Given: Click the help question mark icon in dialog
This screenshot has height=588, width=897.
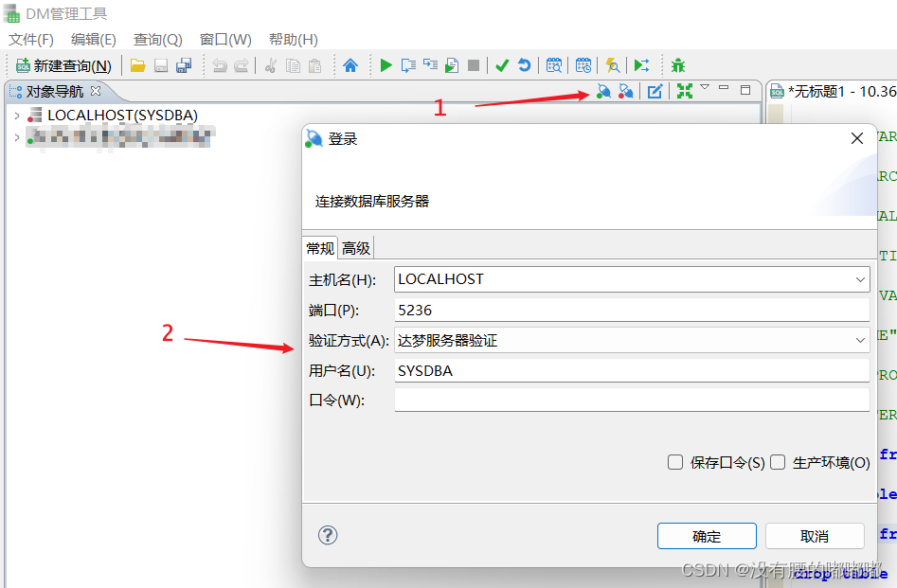Looking at the screenshot, I should tap(328, 535).
